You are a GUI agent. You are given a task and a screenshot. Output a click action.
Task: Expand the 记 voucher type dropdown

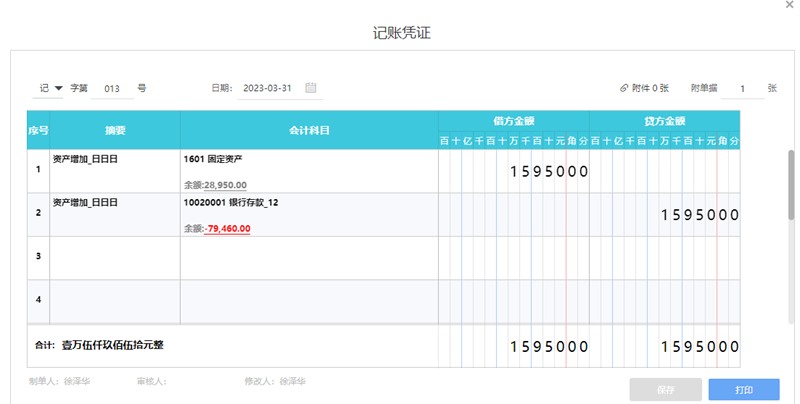(51, 88)
